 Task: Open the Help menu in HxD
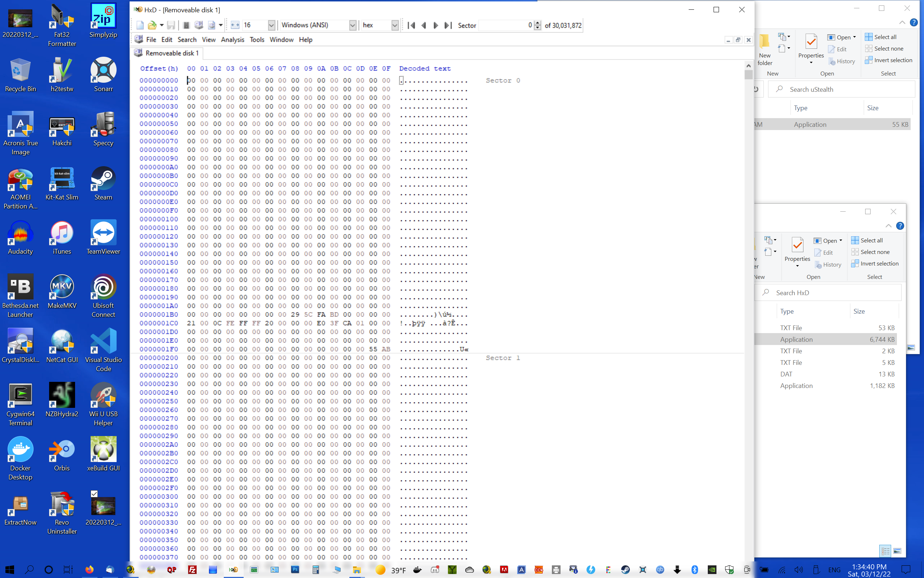click(x=305, y=39)
